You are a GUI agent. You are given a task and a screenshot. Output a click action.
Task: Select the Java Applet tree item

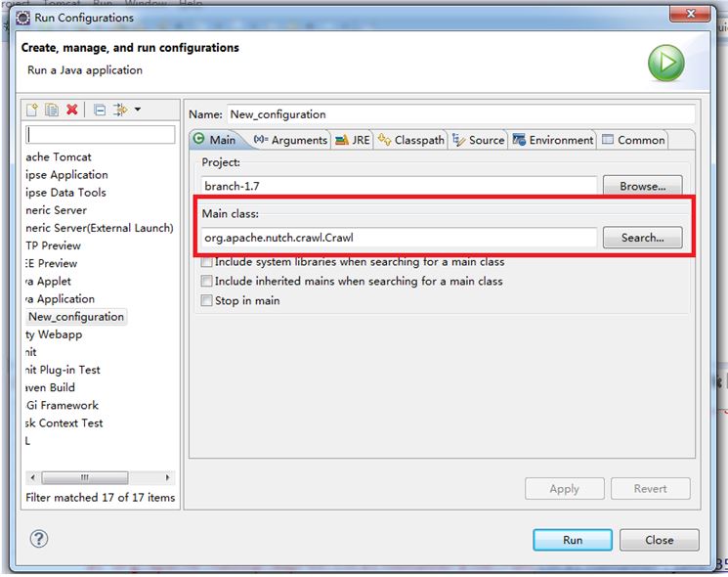[49, 281]
